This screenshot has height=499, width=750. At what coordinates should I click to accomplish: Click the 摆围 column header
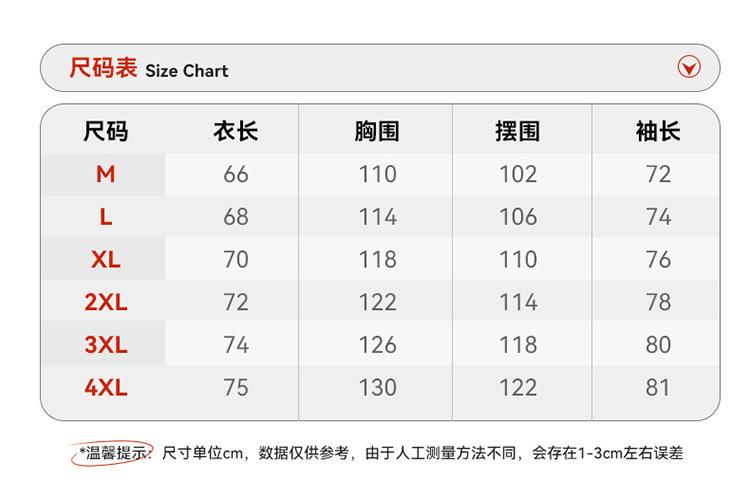(518, 131)
